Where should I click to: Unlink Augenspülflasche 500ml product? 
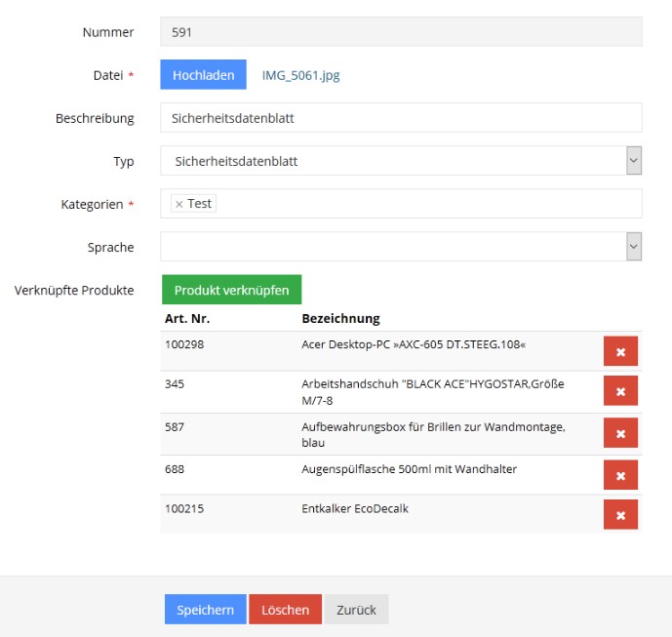click(x=620, y=475)
